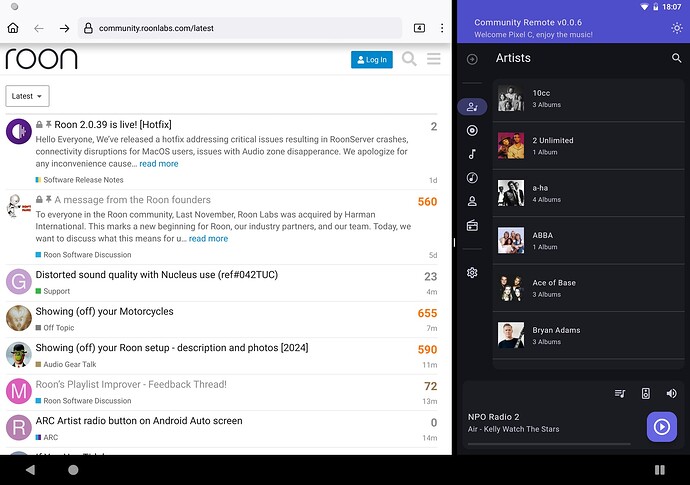Click 'Air - Kelly Watch The Stars' now playing

[x=514, y=429]
